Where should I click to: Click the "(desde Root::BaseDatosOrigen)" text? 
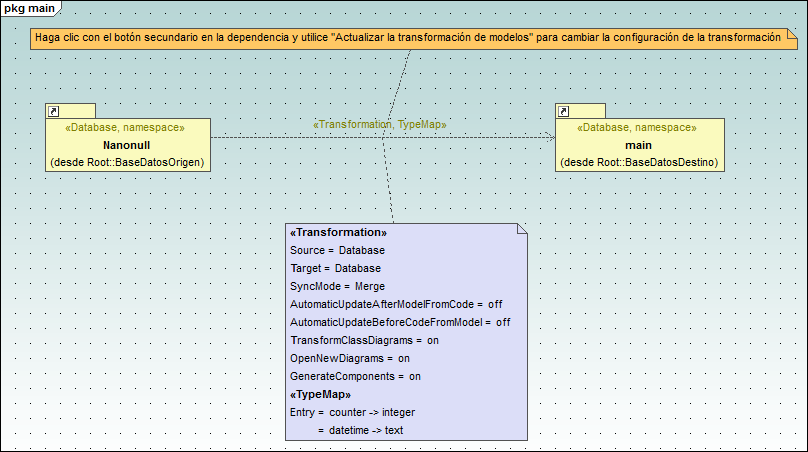pyautogui.click(x=127, y=162)
